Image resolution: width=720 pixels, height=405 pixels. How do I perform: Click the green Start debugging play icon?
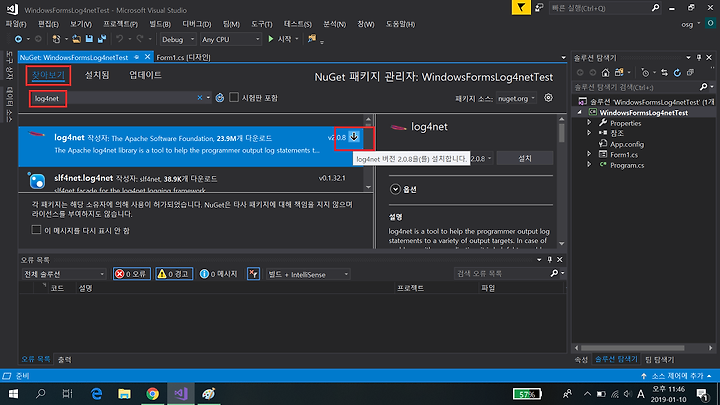click(271, 39)
